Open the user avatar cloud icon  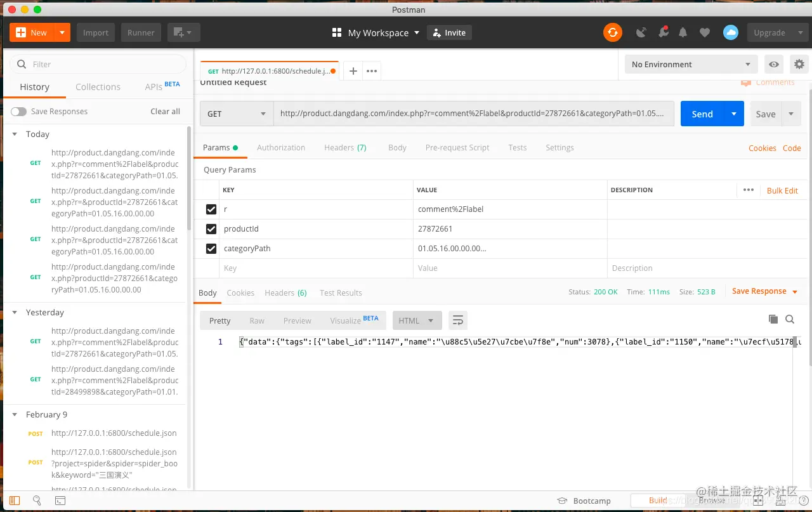731,32
